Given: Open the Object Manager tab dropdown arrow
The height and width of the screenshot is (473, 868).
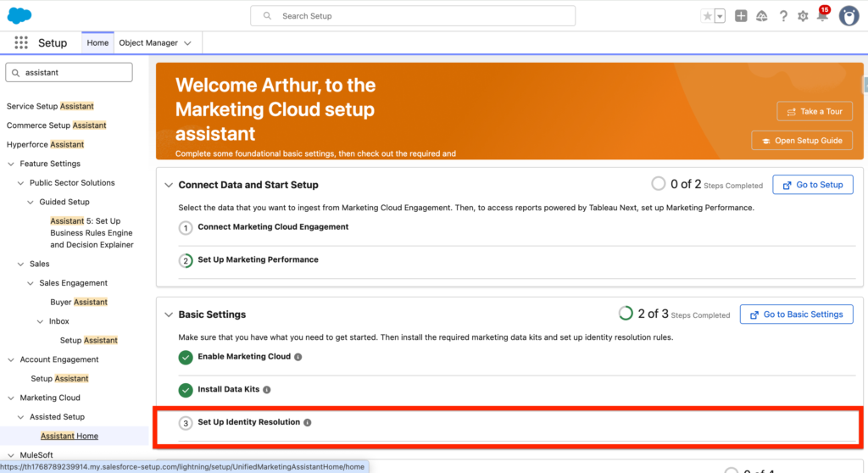Looking at the screenshot, I should [x=187, y=43].
